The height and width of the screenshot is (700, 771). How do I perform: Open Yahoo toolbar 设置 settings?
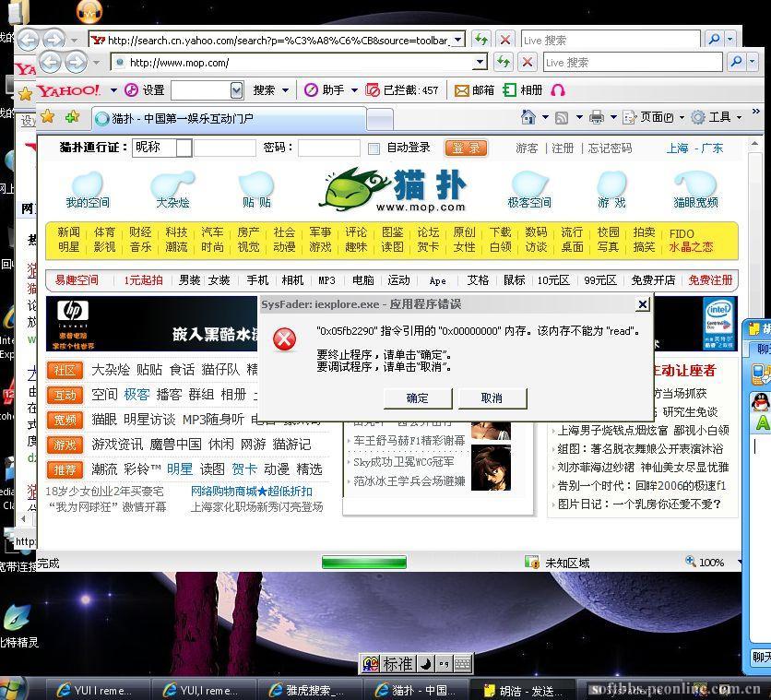[x=145, y=90]
